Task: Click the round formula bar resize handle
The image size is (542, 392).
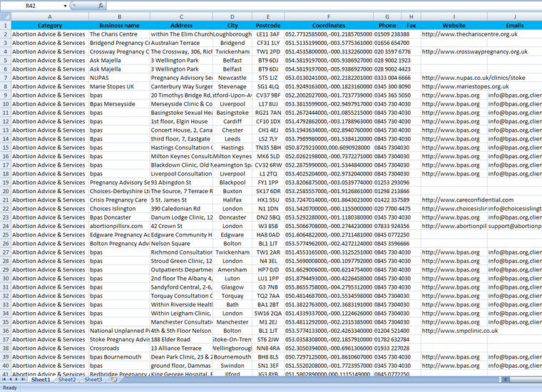Action: point(73,6)
